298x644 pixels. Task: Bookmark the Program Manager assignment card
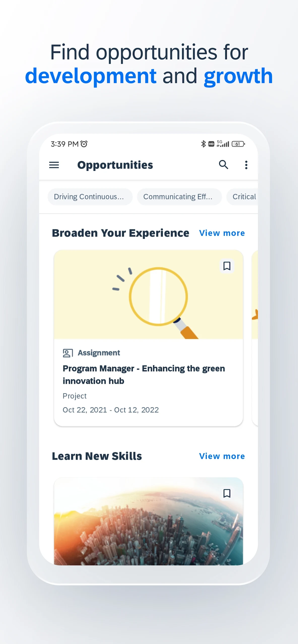[227, 266]
